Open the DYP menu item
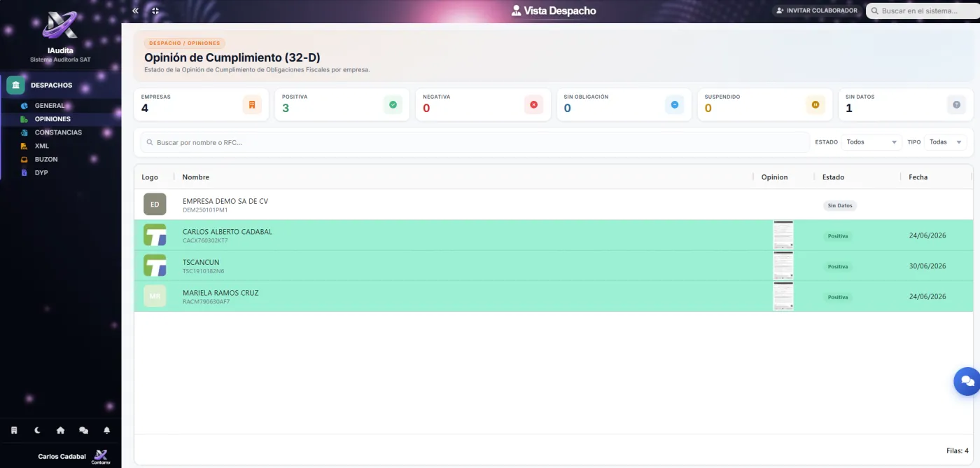Screen dimensions: 980x468 pyautogui.click(x=41, y=172)
